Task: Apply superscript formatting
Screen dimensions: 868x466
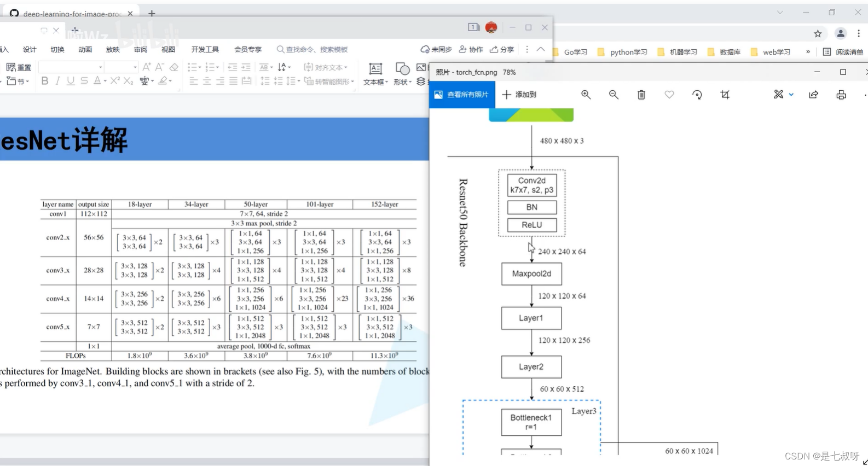Action: (115, 81)
